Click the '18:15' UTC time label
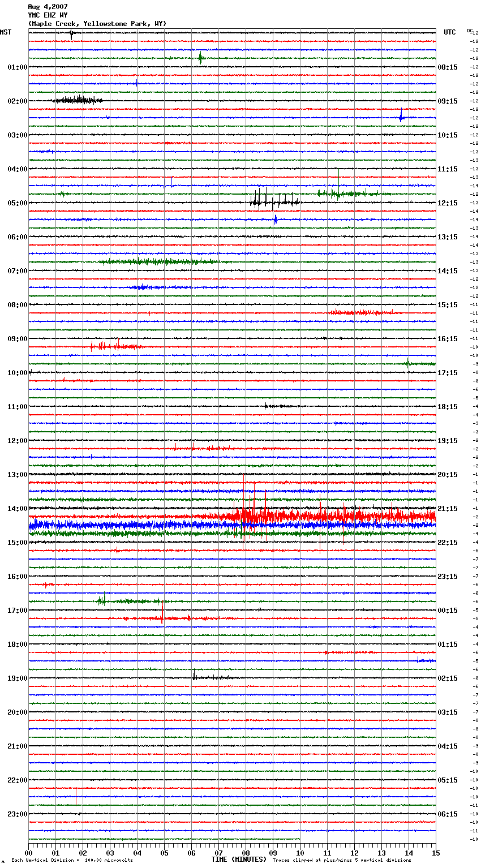The height and width of the screenshot is (868, 481). tap(448, 407)
